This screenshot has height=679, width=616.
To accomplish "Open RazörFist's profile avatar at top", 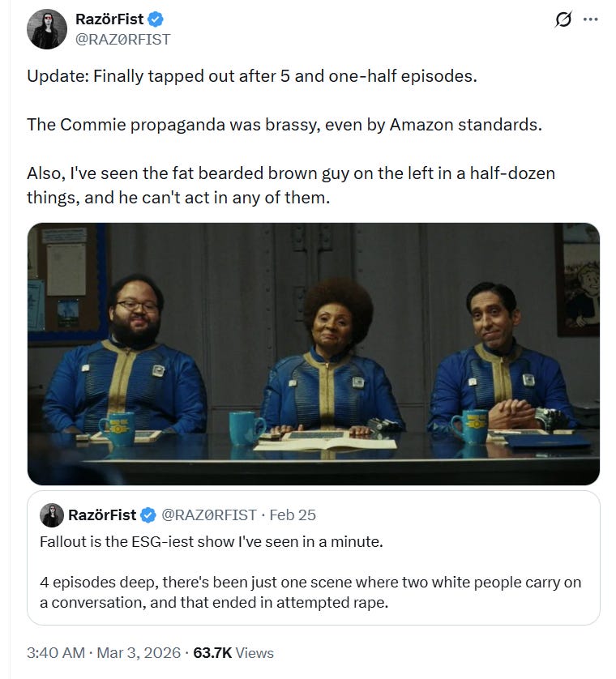I will (47, 29).
